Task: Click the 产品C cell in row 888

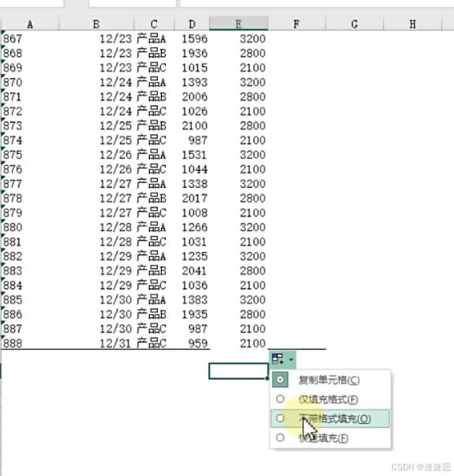Action: (x=154, y=343)
